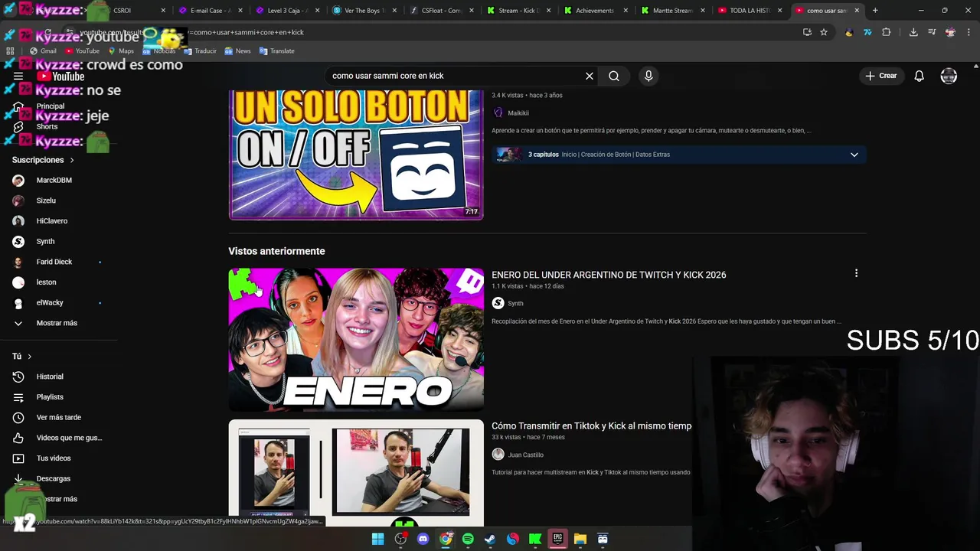Open a new browser tab
This screenshot has height=551, width=980.
(875, 11)
